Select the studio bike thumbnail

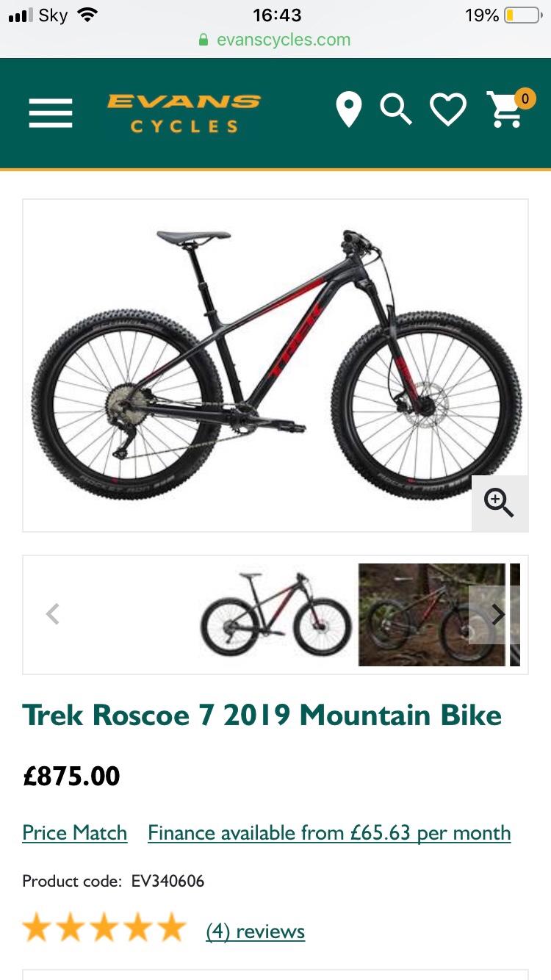[275, 615]
